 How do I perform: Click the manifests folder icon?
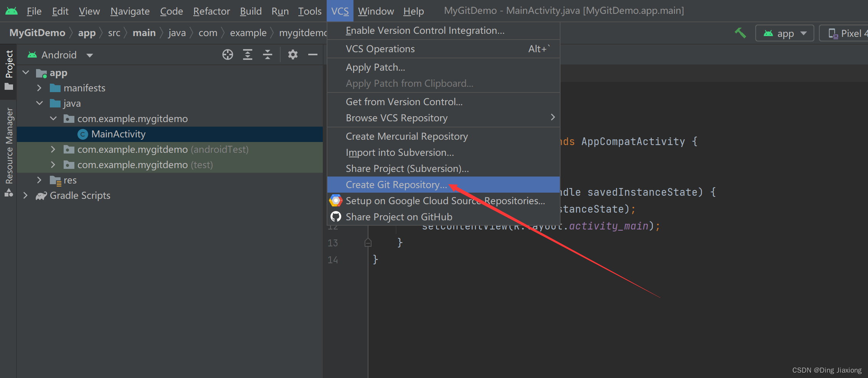coord(55,88)
